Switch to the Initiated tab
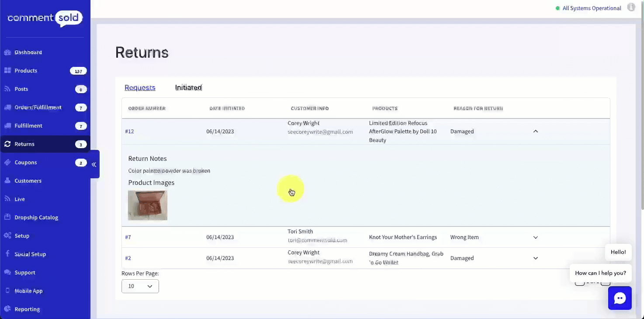644x319 pixels. tap(188, 87)
